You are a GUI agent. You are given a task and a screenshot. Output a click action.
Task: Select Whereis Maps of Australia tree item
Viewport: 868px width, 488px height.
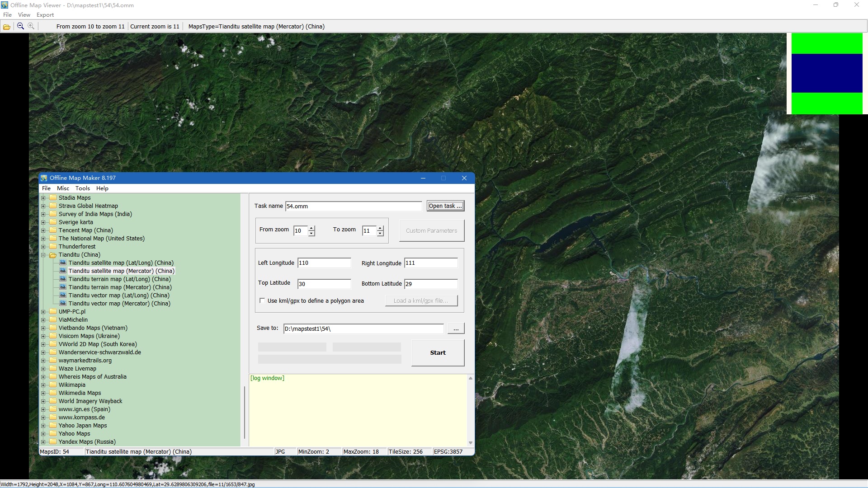pos(92,377)
